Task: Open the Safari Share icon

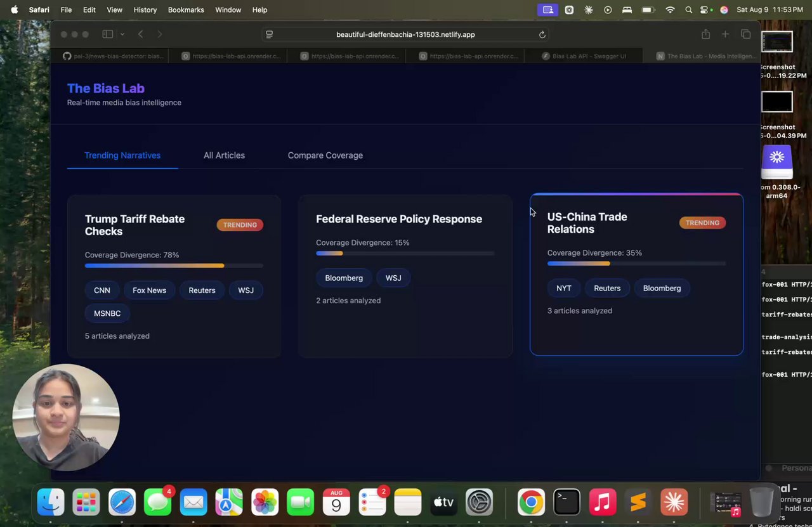Action: pyautogui.click(x=705, y=34)
